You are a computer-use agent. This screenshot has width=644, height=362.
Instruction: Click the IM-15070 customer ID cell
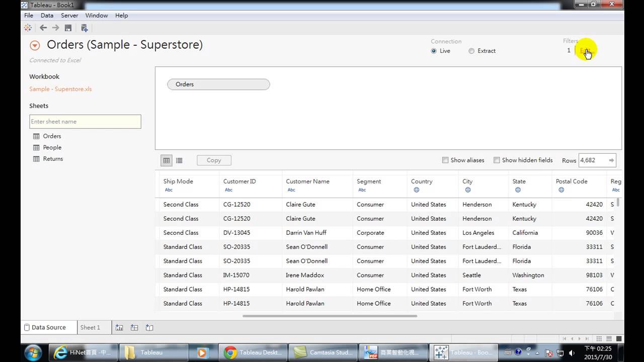click(236, 275)
